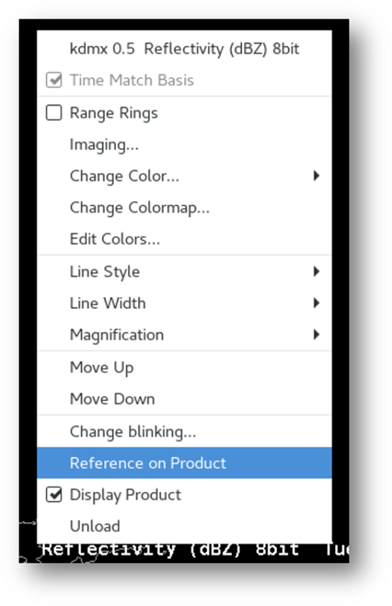Select the Line Style menu label
The image size is (392, 606).
click(105, 272)
